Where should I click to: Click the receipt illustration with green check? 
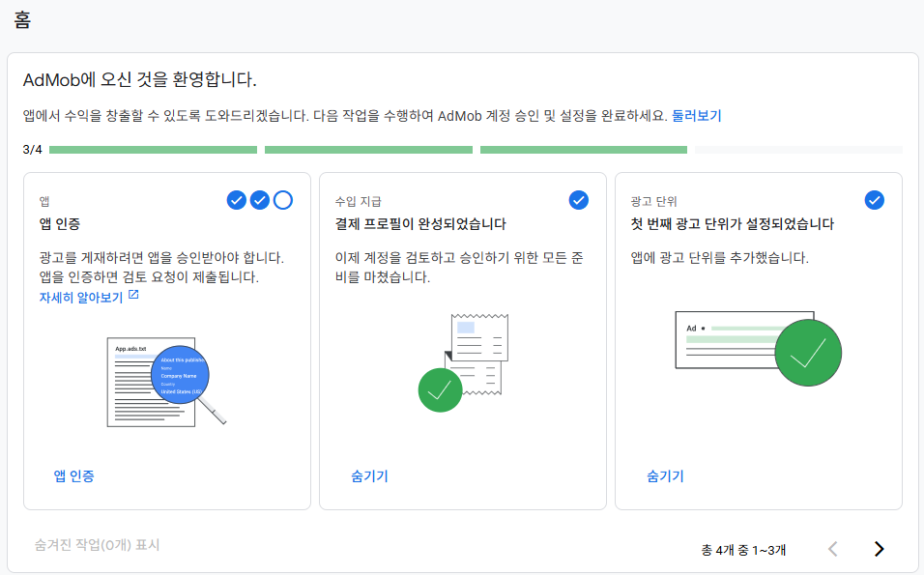click(463, 363)
